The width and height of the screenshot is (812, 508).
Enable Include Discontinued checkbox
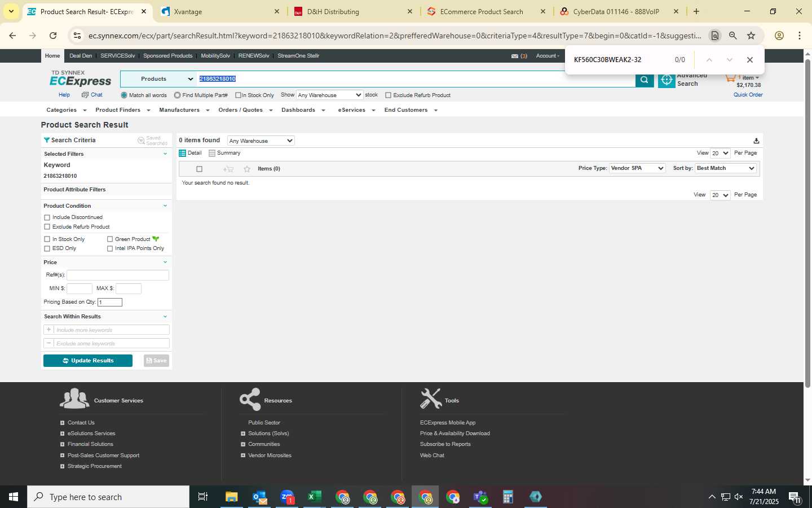click(x=47, y=217)
